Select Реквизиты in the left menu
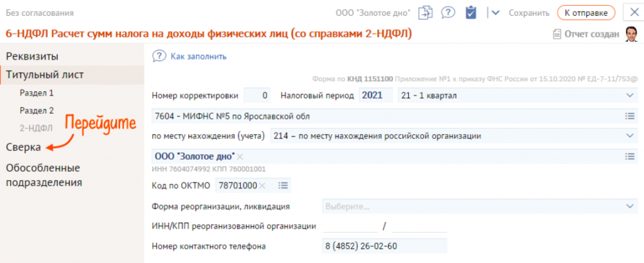Screen dimensions: 644x263 32,56
